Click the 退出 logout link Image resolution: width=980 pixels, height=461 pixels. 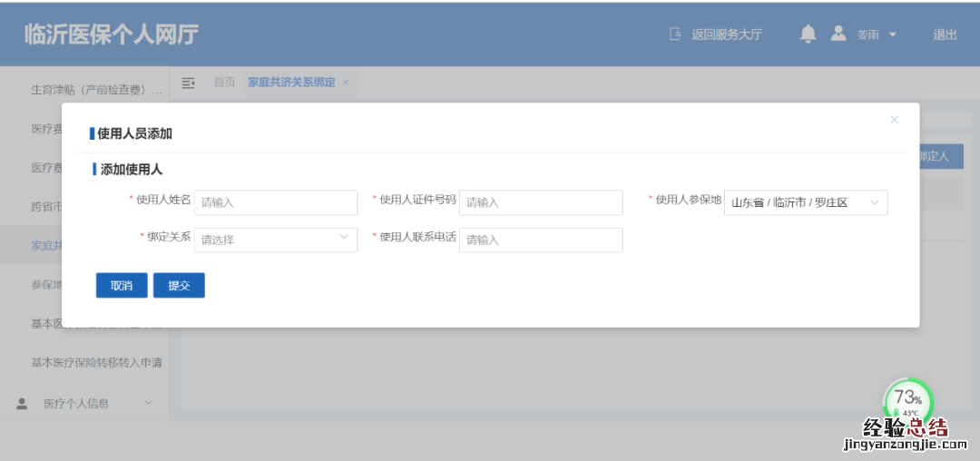pos(945,34)
